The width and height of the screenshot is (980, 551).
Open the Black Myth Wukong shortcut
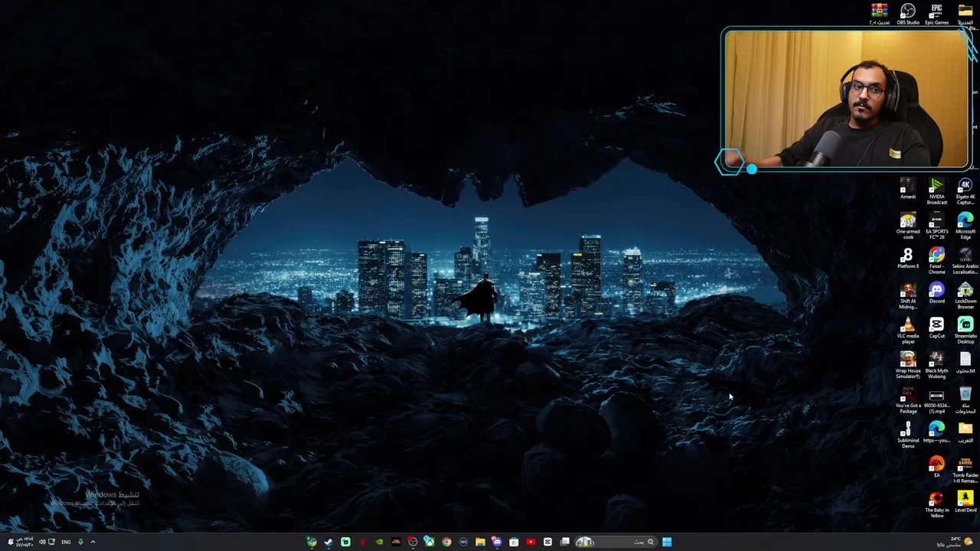tap(936, 366)
